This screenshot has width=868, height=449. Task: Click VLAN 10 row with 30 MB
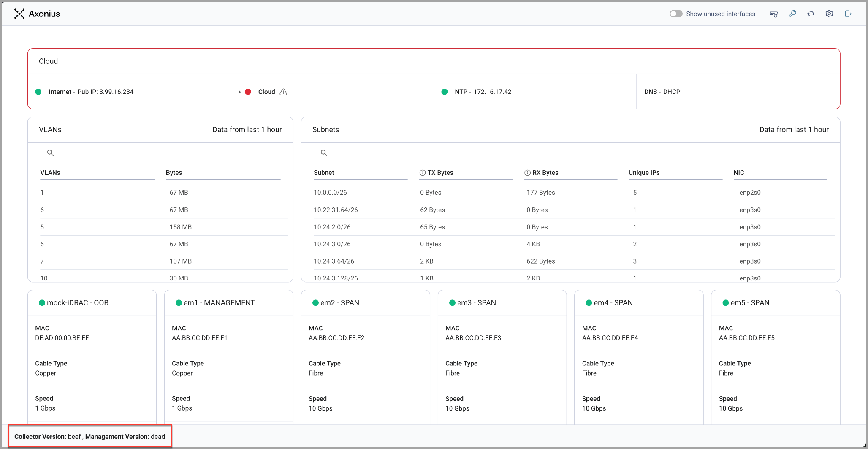(x=164, y=277)
